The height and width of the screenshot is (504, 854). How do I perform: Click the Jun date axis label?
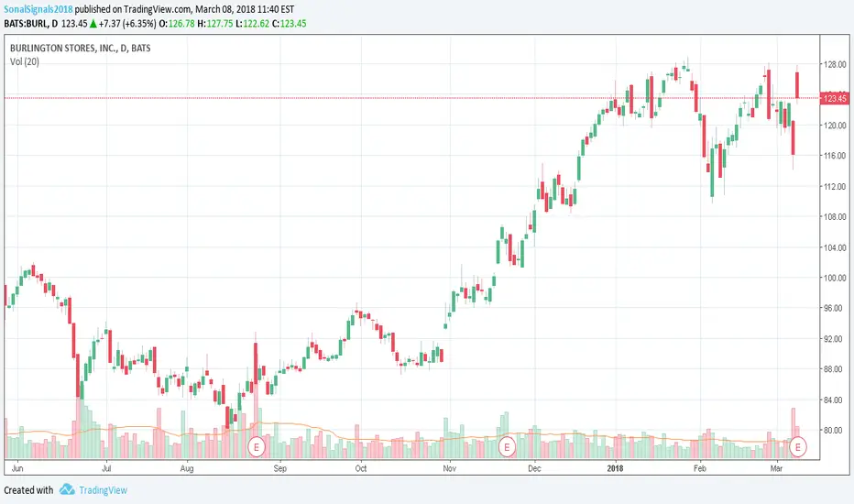(17, 468)
